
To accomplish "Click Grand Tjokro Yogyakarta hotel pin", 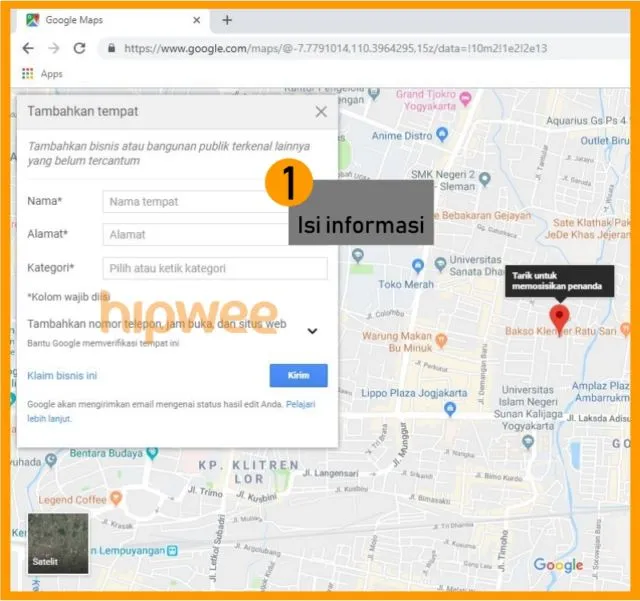I will point(465,98).
